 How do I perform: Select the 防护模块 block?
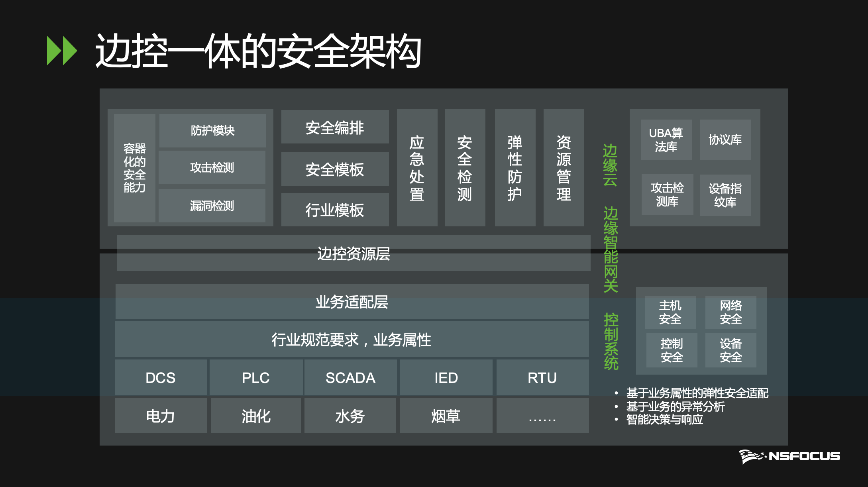[x=212, y=130]
